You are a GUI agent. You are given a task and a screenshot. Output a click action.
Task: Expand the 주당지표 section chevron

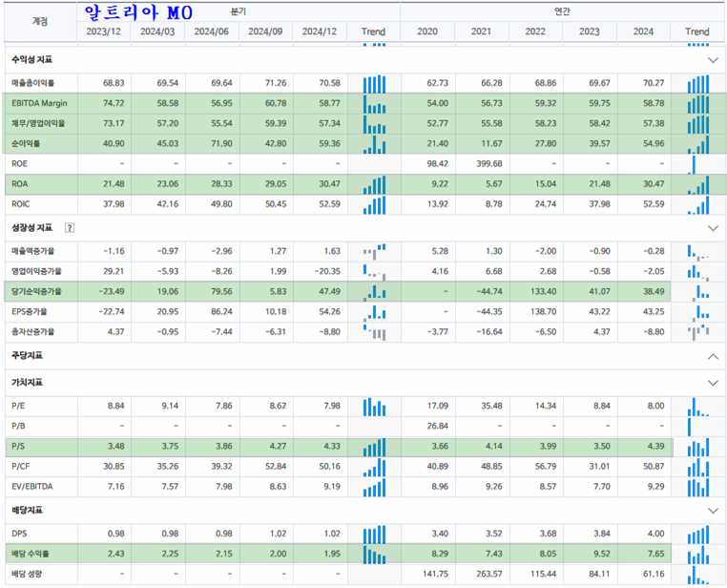coord(713,356)
